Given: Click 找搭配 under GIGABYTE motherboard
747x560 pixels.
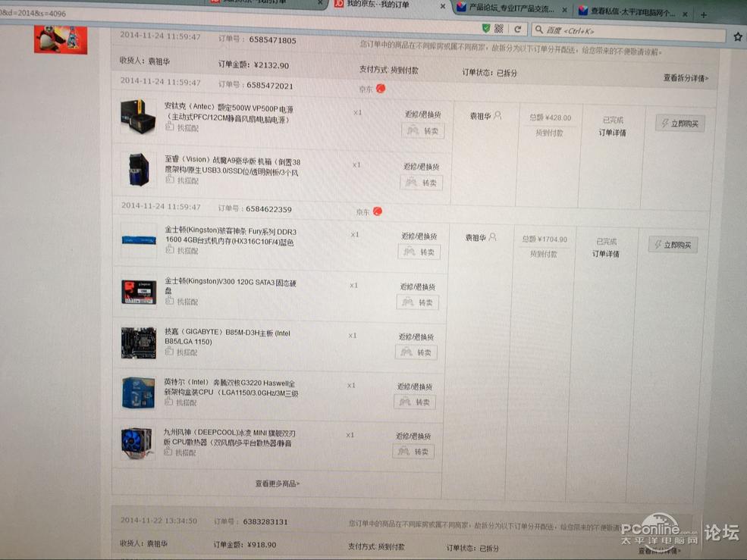Looking at the screenshot, I should click(x=181, y=352).
